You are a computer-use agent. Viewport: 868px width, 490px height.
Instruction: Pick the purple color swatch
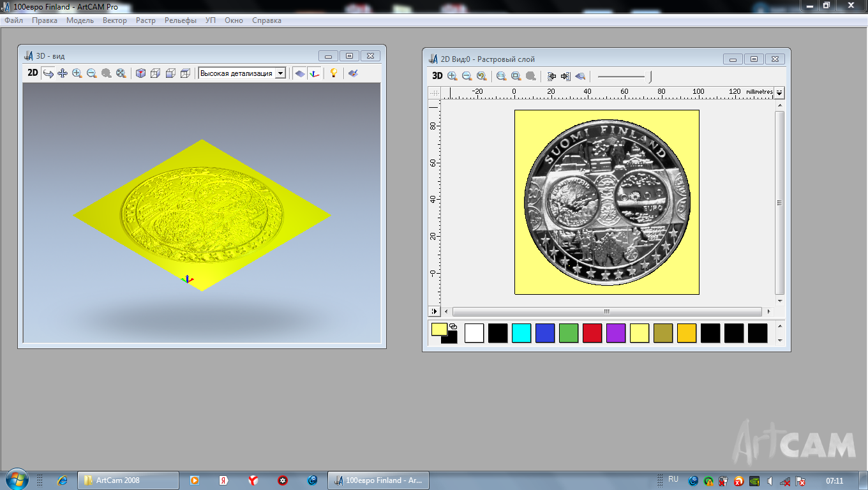coord(616,333)
